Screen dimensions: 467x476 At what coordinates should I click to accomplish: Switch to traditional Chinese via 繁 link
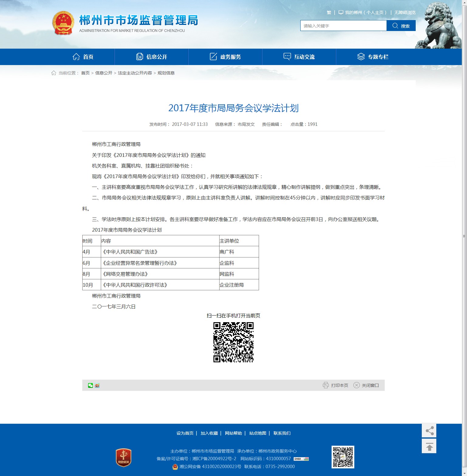click(x=329, y=12)
